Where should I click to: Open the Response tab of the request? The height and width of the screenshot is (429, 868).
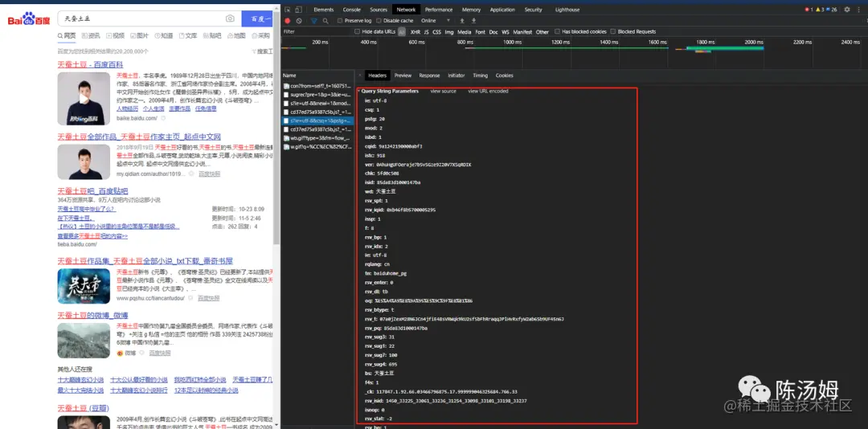point(429,76)
